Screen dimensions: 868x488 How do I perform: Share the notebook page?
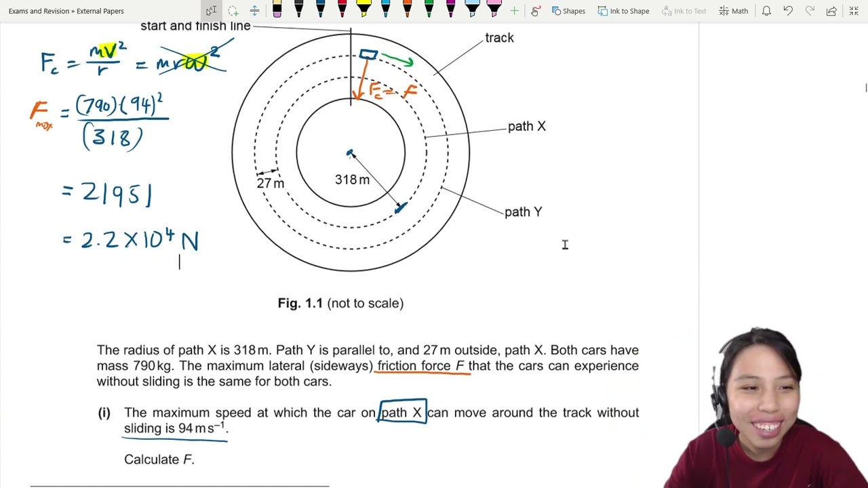point(831,11)
